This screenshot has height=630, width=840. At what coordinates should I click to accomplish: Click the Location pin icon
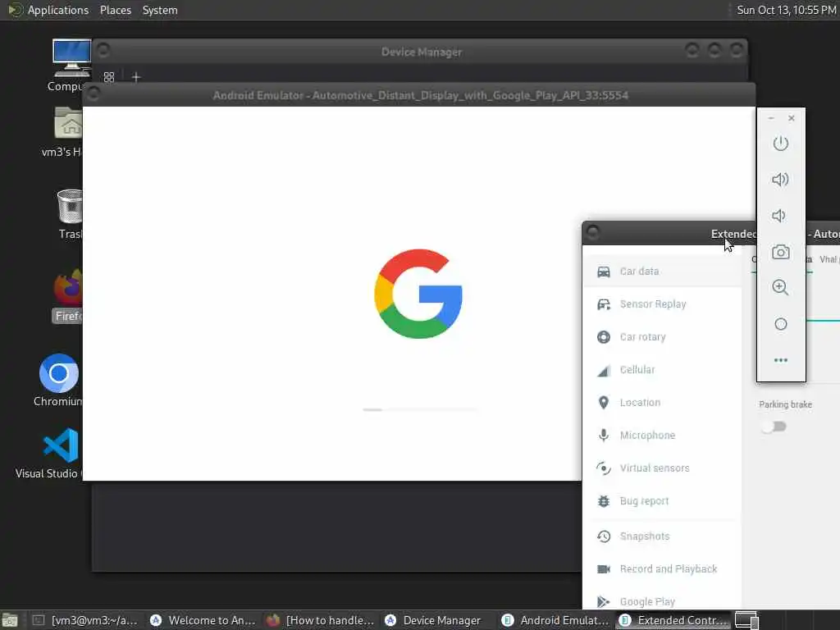[604, 402]
